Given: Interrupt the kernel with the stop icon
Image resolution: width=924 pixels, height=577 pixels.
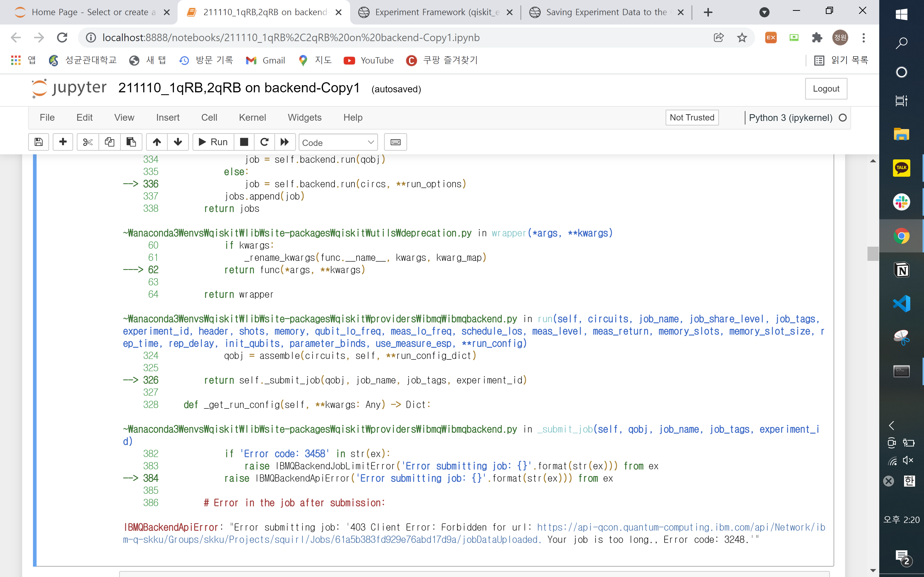Looking at the screenshot, I should click(x=244, y=142).
